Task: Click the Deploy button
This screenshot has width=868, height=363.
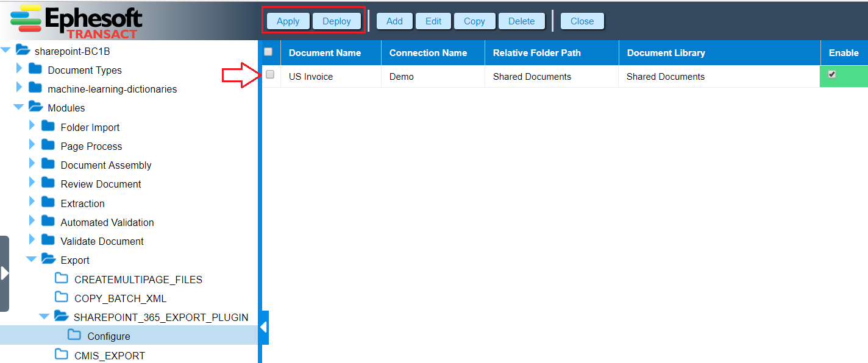Action: point(336,21)
